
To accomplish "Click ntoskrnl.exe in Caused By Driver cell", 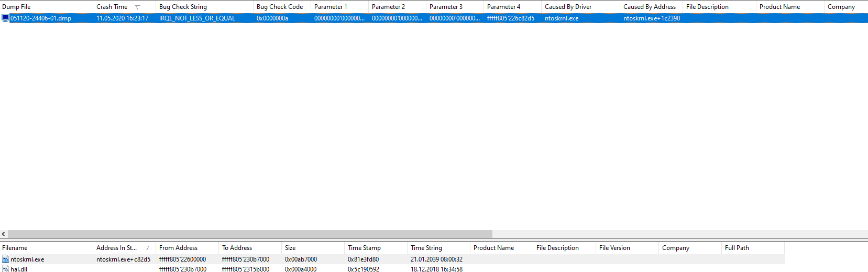I will click(562, 18).
